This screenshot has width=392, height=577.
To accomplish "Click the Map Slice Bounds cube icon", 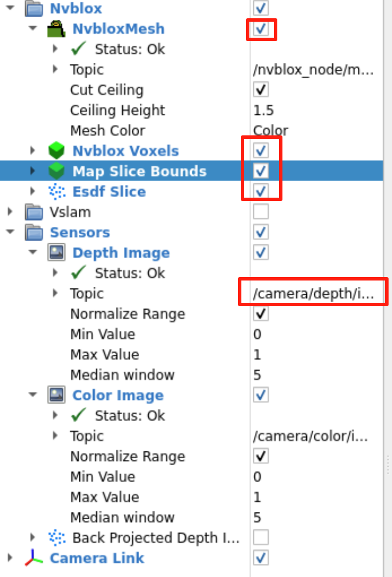I will [56, 171].
